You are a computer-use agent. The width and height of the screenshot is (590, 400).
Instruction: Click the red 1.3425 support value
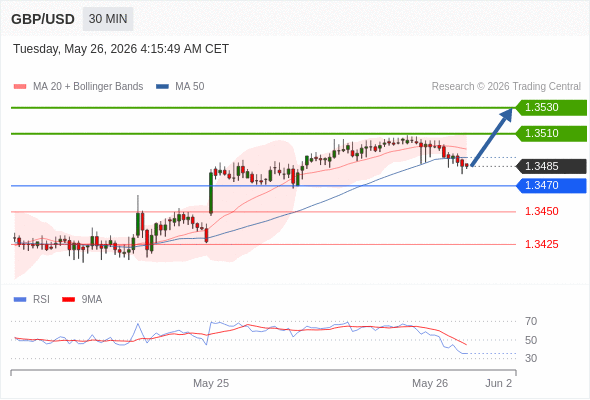coord(541,245)
